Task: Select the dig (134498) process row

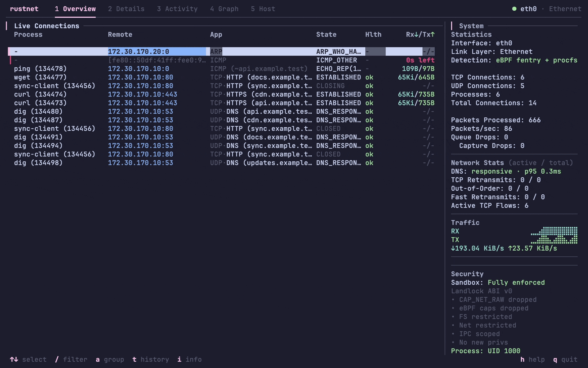Action: pyautogui.click(x=222, y=163)
